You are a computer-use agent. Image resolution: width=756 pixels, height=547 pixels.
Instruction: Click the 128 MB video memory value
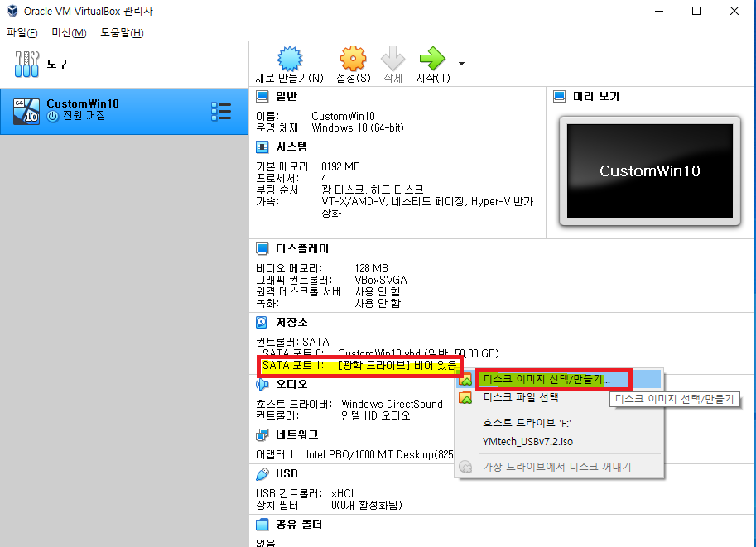(371, 268)
